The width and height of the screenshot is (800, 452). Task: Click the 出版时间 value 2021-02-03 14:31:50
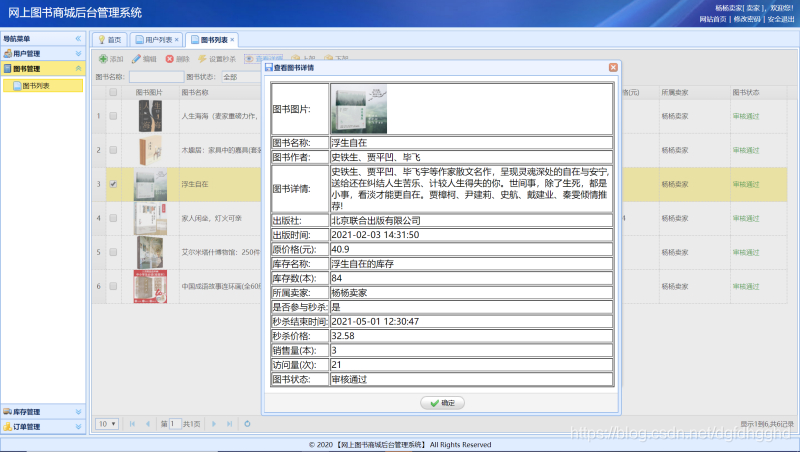pyautogui.click(x=375, y=235)
